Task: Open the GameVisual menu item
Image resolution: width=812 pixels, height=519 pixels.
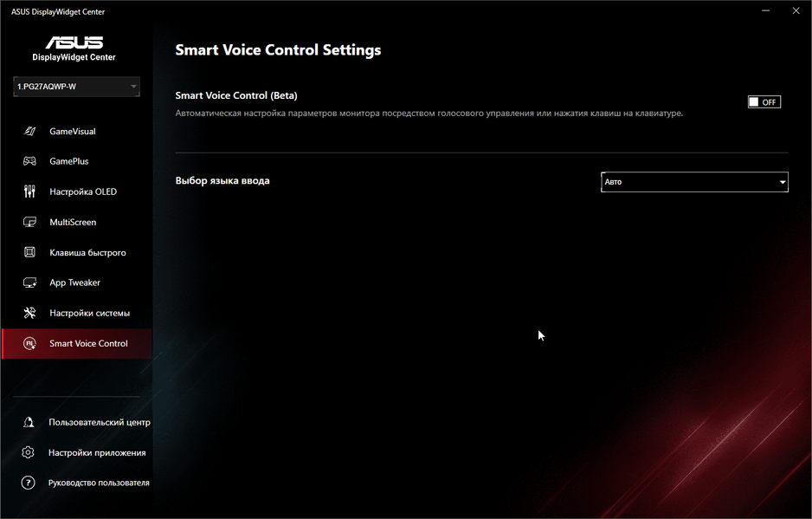Action: (77, 131)
